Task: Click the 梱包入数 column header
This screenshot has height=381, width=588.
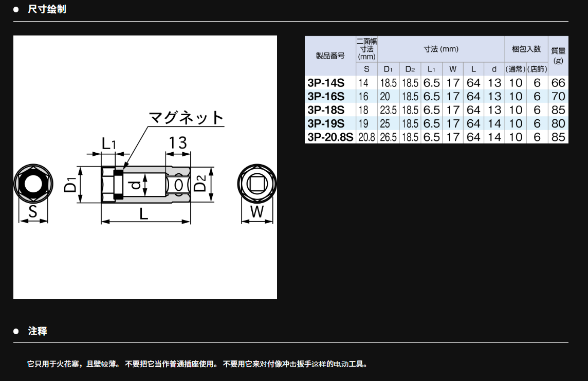Action: point(526,49)
